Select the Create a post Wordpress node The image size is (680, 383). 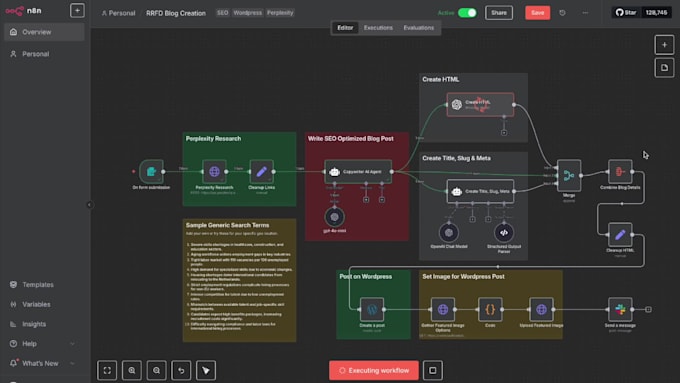(372, 309)
